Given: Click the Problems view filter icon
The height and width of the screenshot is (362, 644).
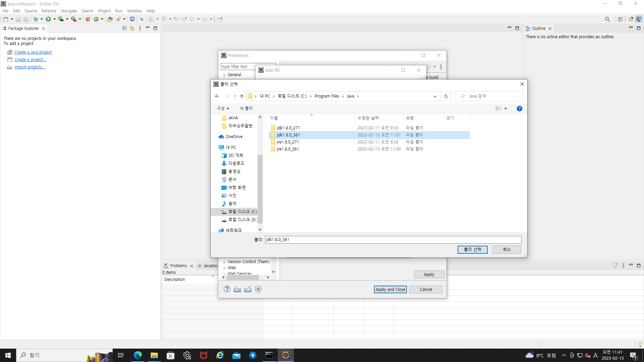Looking at the screenshot, I should point(615,265).
